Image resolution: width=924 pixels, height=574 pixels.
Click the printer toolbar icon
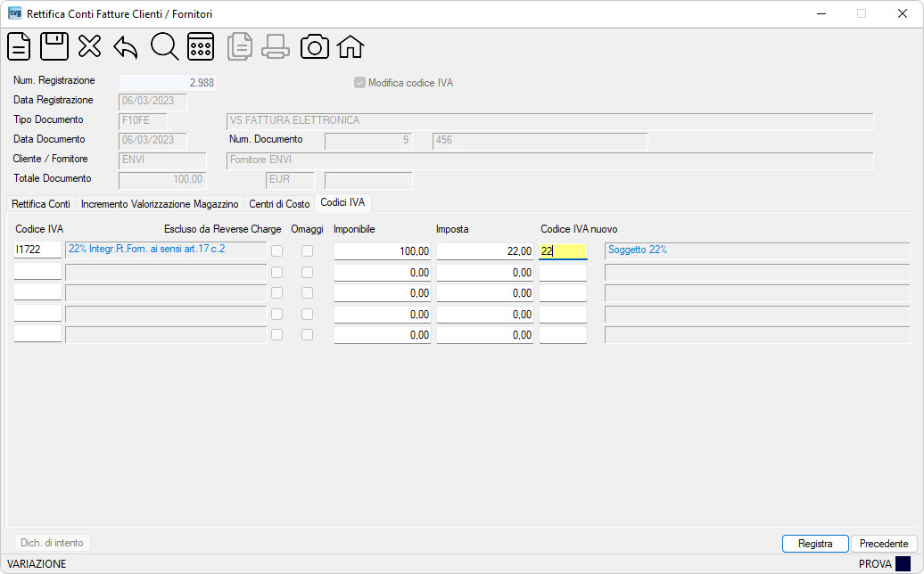click(276, 46)
